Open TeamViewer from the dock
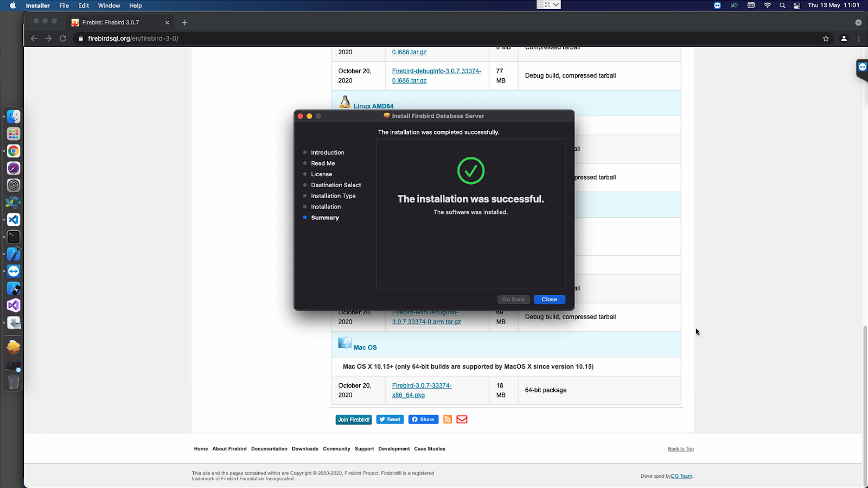 tap(14, 271)
